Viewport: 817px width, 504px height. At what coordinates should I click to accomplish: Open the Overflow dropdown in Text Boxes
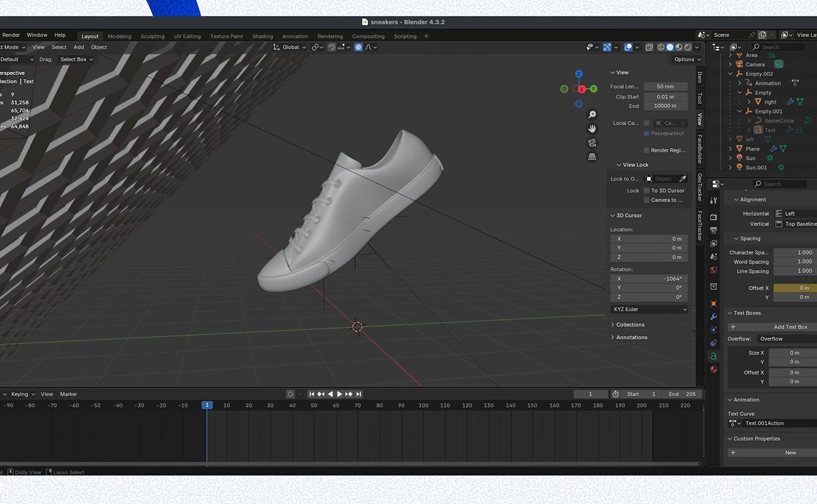[x=787, y=339]
